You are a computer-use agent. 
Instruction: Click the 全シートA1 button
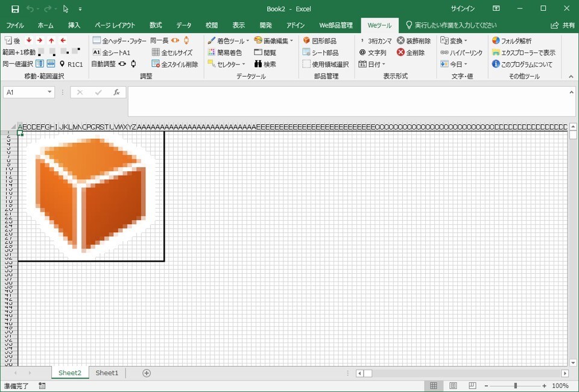(111, 52)
